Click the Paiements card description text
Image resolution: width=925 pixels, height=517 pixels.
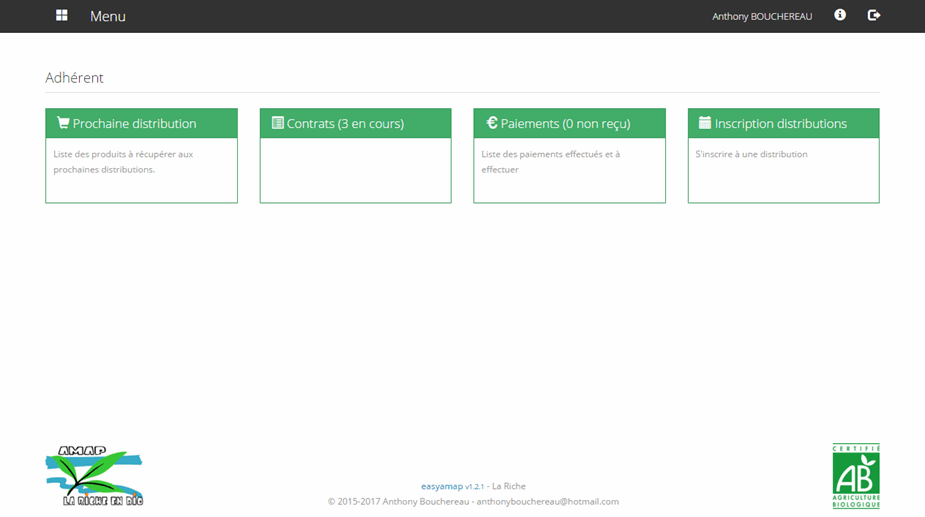[x=550, y=162]
